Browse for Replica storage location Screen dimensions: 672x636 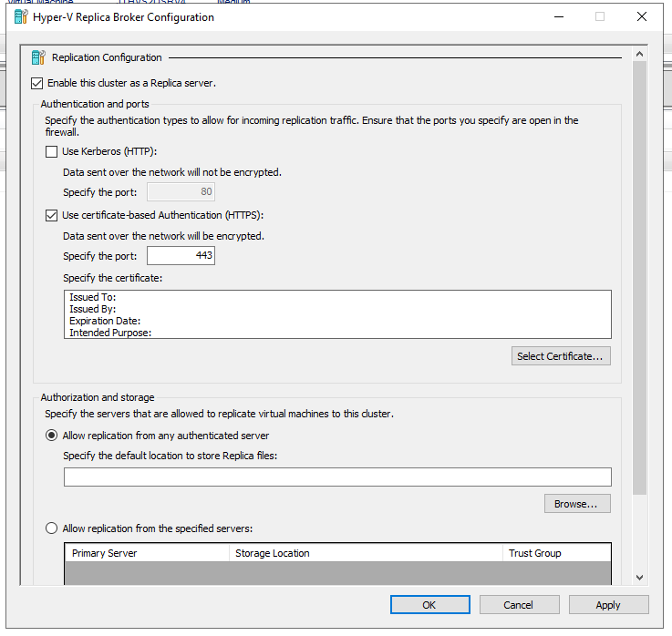pos(577,504)
